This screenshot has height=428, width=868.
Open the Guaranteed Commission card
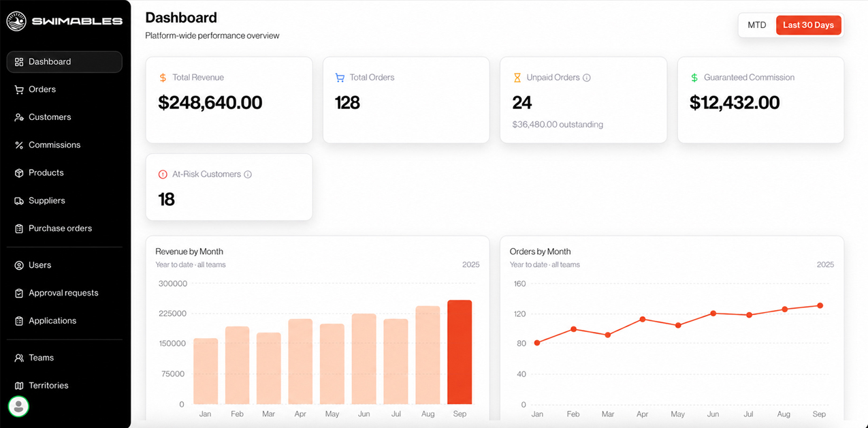point(760,100)
